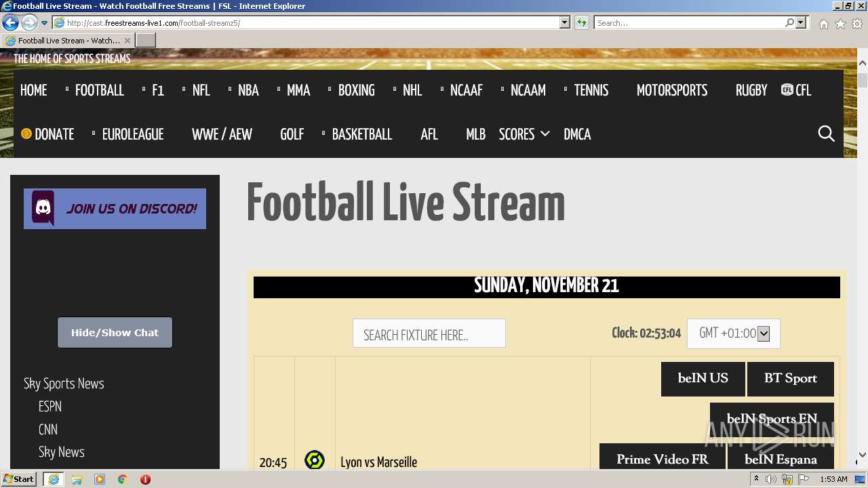Open the Favorites star icon
The image size is (868, 488).
[840, 24]
